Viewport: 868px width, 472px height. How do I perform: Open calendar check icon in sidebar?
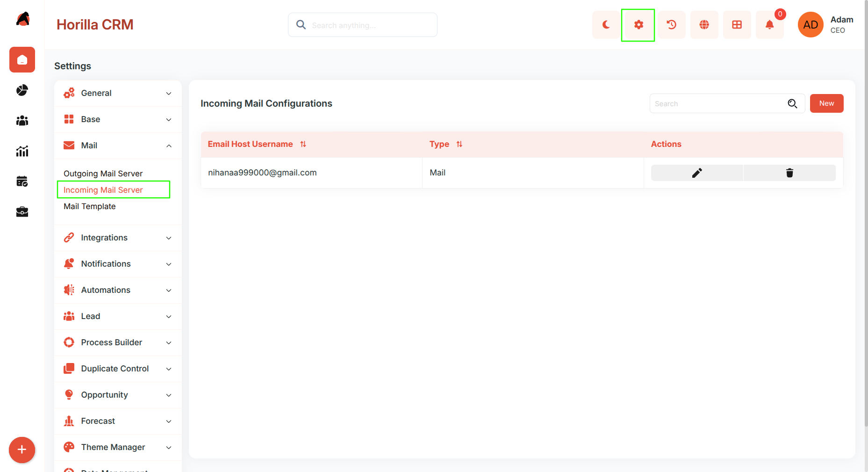22,181
